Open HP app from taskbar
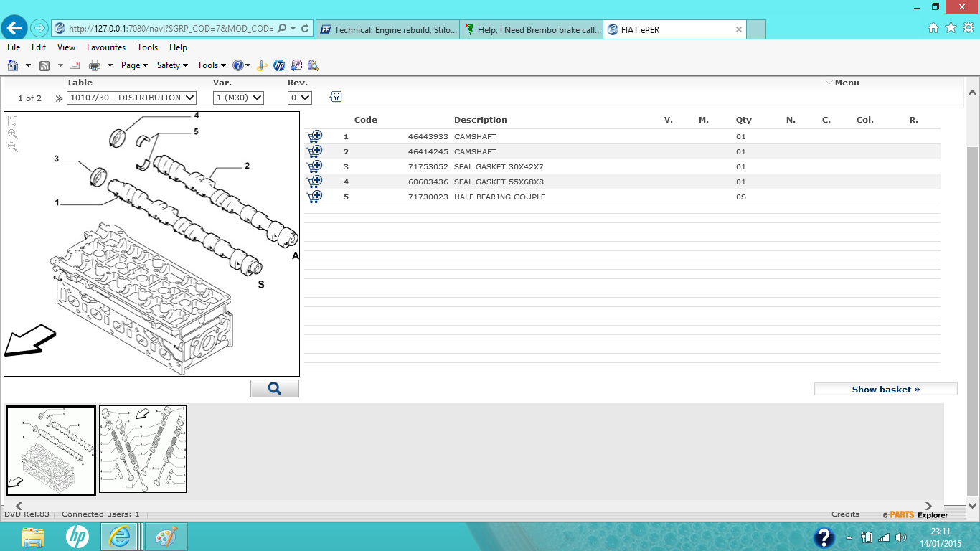Image resolution: width=980 pixels, height=551 pixels. click(77, 537)
